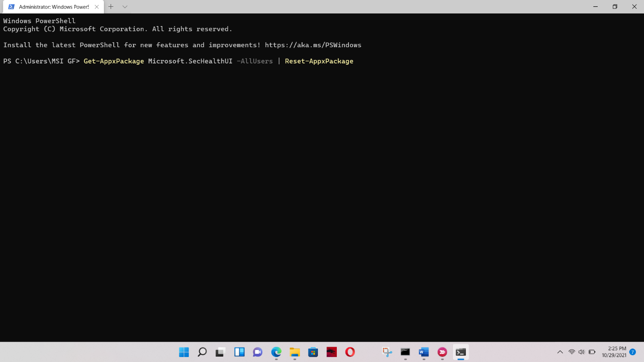Image resolution: width=644 pixels, height=362 pixels.
Task: Click the volume icon in system tray
Action: [x=581, y=352]
